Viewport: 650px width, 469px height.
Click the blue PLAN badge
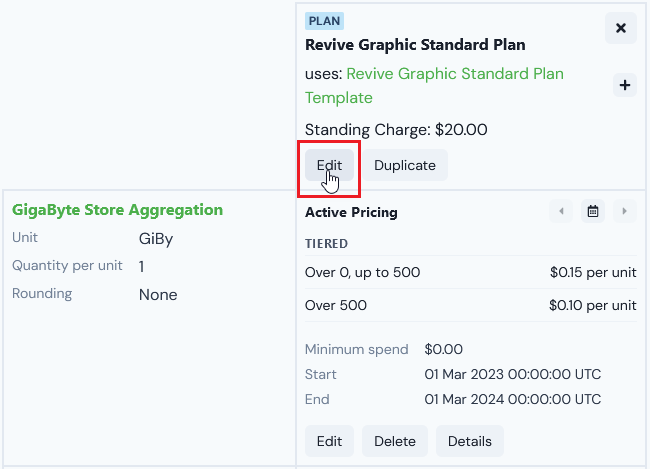click(324, 21)
